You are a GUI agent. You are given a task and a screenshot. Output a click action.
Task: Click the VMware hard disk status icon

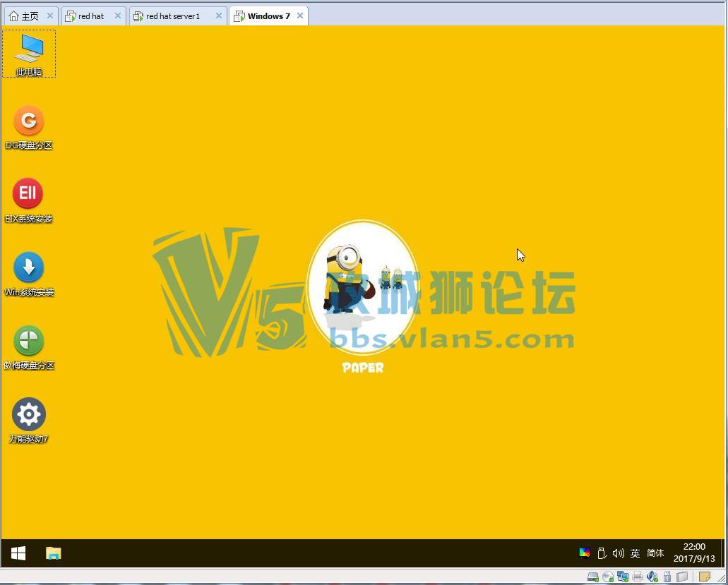pyautogui.click(x=593, y=577)
